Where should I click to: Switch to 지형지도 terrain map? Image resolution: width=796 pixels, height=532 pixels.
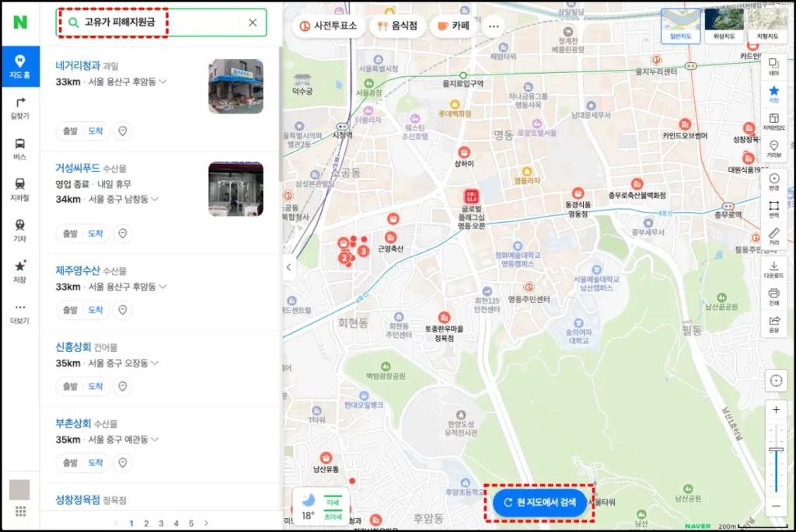767,26
